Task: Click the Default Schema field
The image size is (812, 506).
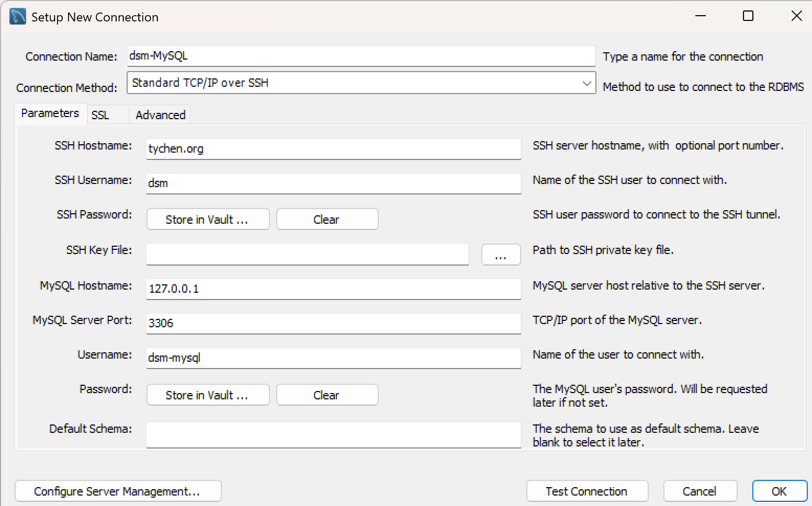Action: (333, 435)
